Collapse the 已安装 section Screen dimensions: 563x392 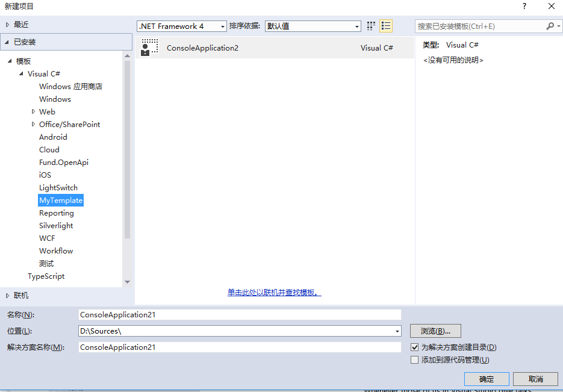coord(7,42)
